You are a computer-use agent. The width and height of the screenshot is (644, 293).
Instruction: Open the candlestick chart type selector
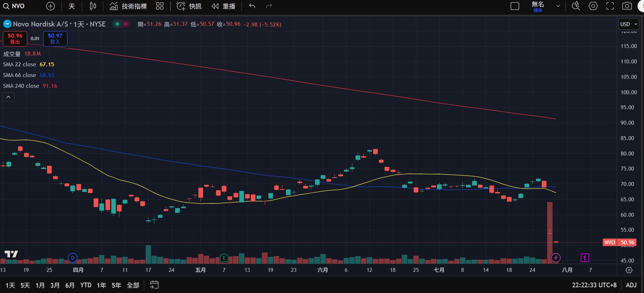click(x=93, y=6)
